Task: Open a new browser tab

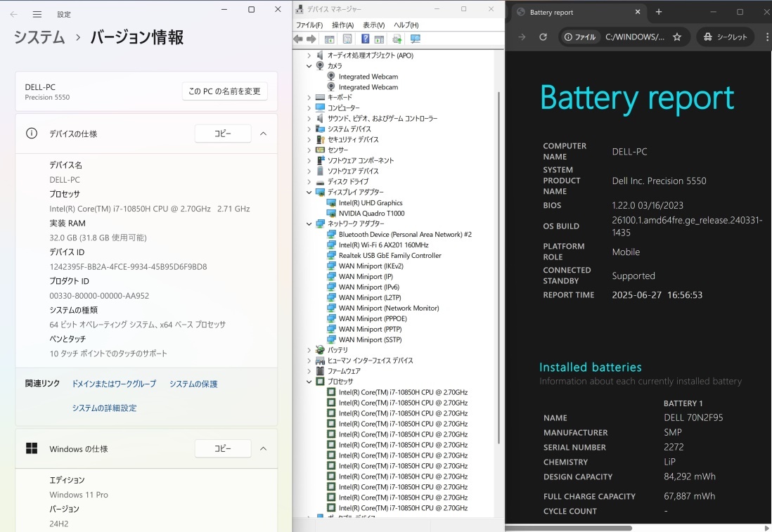Action: click(659, 12)
